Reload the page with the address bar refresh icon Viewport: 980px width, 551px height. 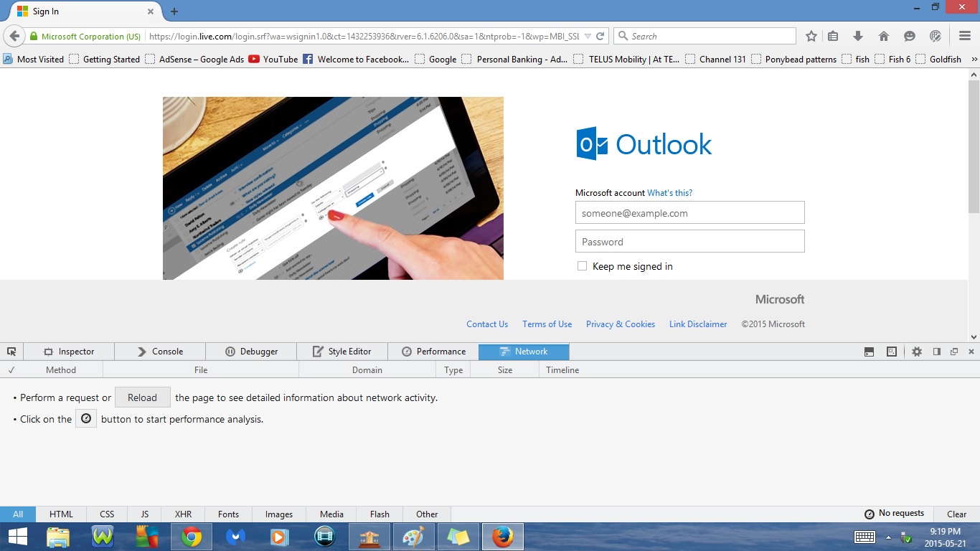(x=600, y=36)
